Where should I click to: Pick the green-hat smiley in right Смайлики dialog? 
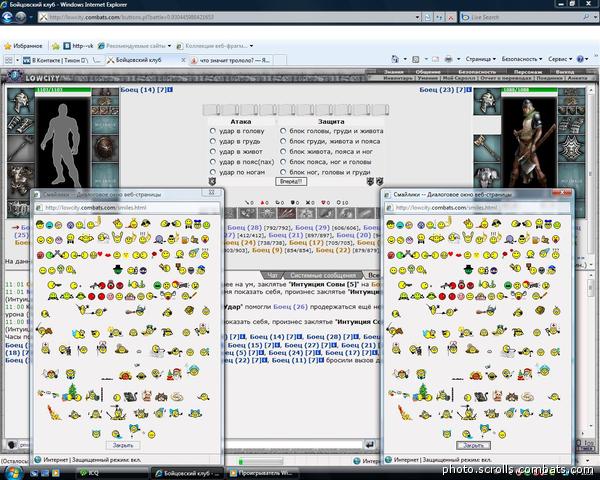click(x=468, y=269)
